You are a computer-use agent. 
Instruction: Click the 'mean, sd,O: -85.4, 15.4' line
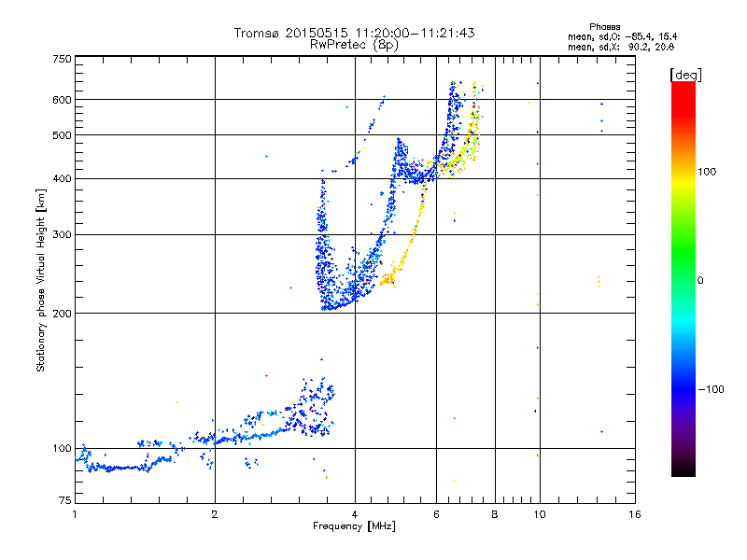pos(622,36)
